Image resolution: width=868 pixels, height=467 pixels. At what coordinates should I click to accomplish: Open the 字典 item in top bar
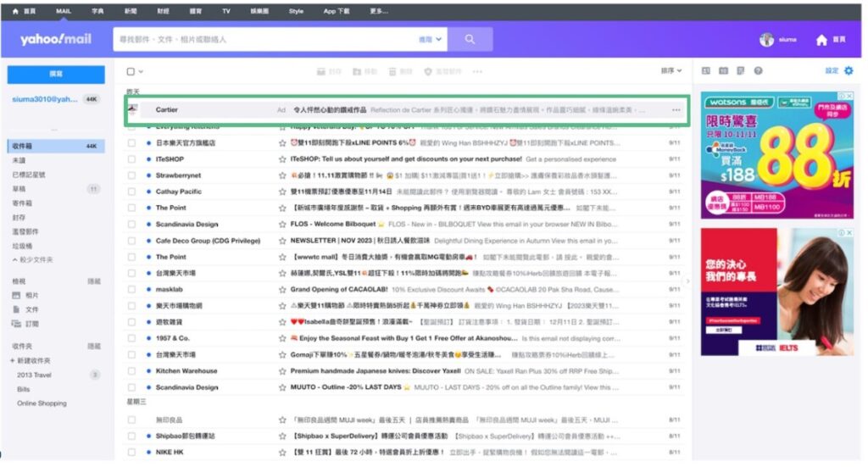tap(97, 11)
